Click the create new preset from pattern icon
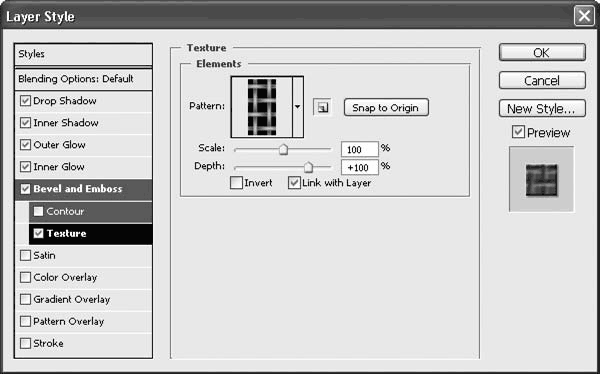 323,108
